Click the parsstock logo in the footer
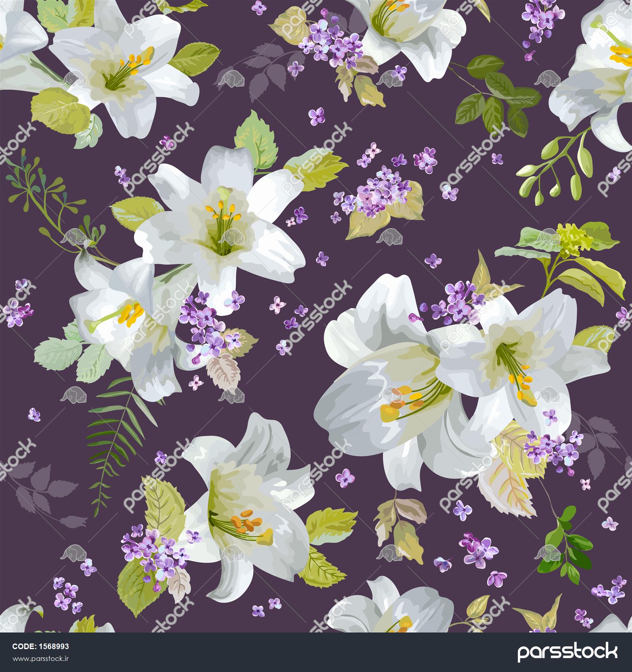Viewport: 632px width, 672px height. coord(567,652)
